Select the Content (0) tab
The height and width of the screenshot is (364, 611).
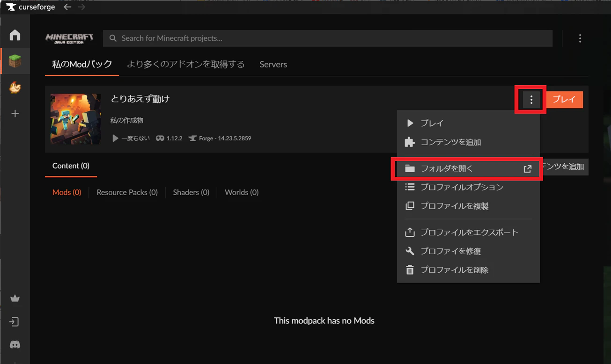(x=71, y=166)
